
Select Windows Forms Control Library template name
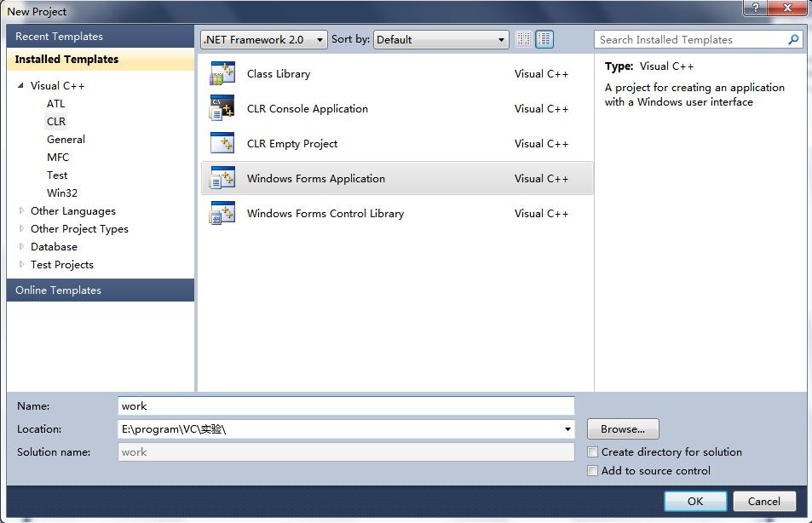325,213
